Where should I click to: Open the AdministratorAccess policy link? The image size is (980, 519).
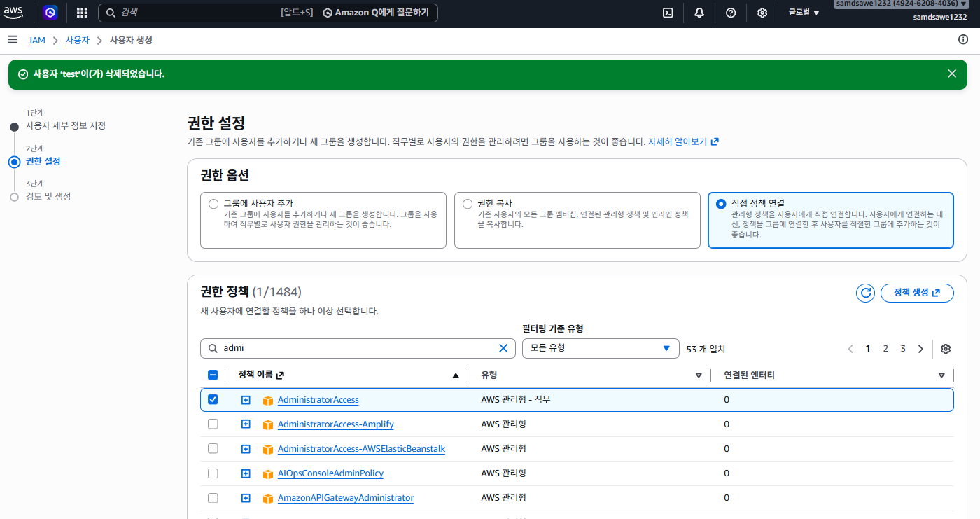pos(318,400)
